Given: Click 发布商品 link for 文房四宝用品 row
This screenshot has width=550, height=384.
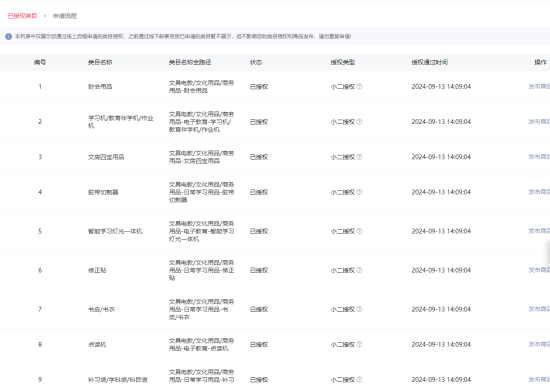Looking at the screenshot, I should [x=539, y=157].
